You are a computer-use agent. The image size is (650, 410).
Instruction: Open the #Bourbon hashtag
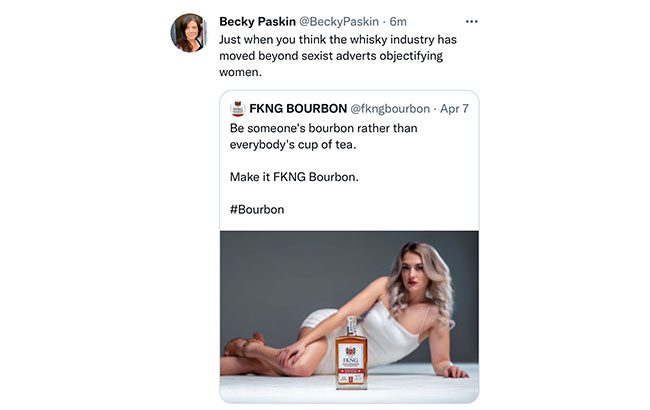257,209
